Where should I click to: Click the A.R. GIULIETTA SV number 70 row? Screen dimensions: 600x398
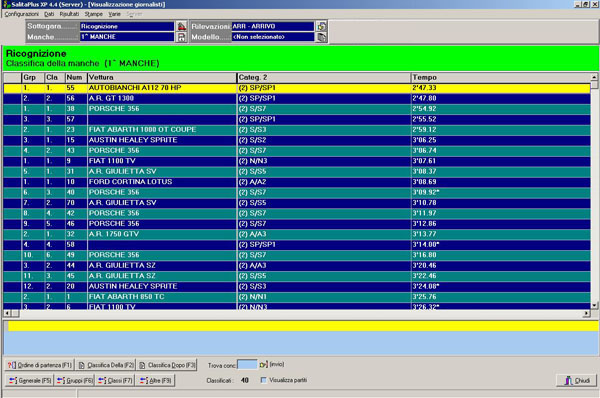[297, 203]
